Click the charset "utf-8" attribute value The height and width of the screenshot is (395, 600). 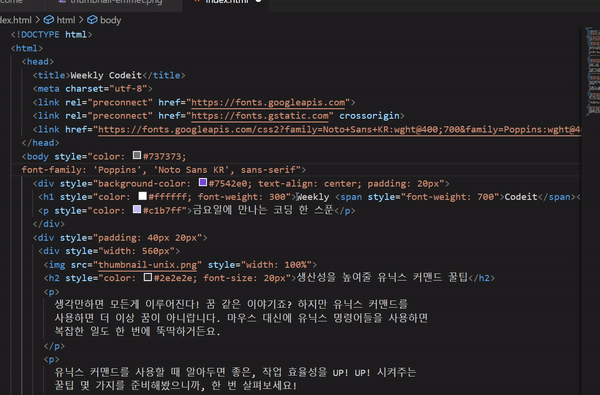[128, 89]
